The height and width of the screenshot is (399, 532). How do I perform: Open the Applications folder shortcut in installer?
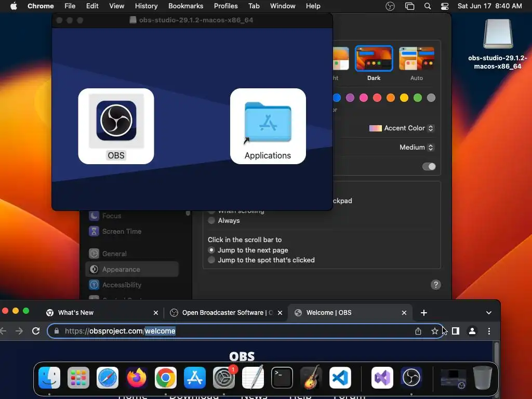(x=268, y=122)
